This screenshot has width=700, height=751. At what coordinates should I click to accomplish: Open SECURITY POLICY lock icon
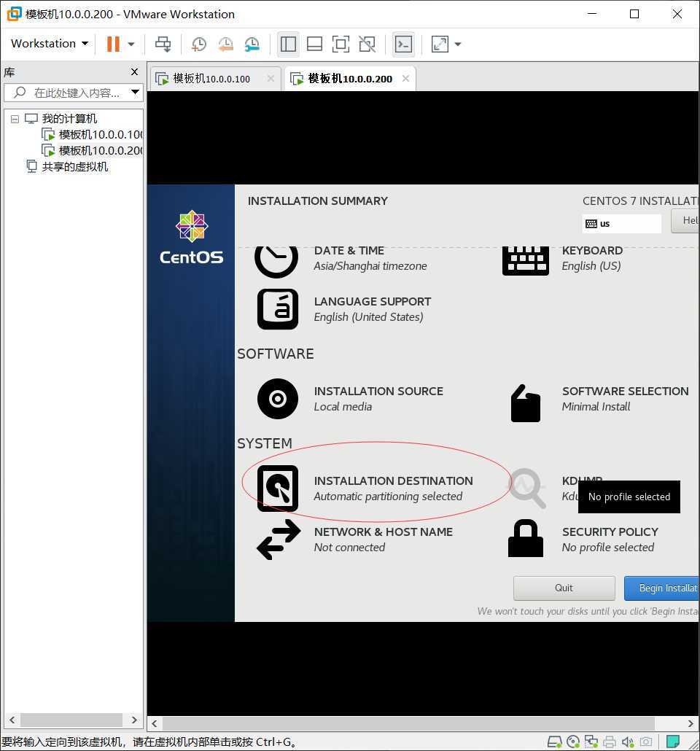526,538
